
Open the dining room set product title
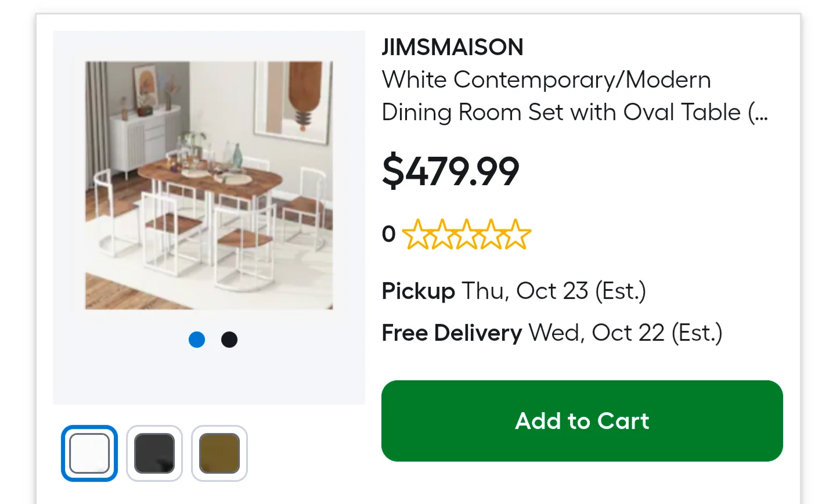point(574,96)
